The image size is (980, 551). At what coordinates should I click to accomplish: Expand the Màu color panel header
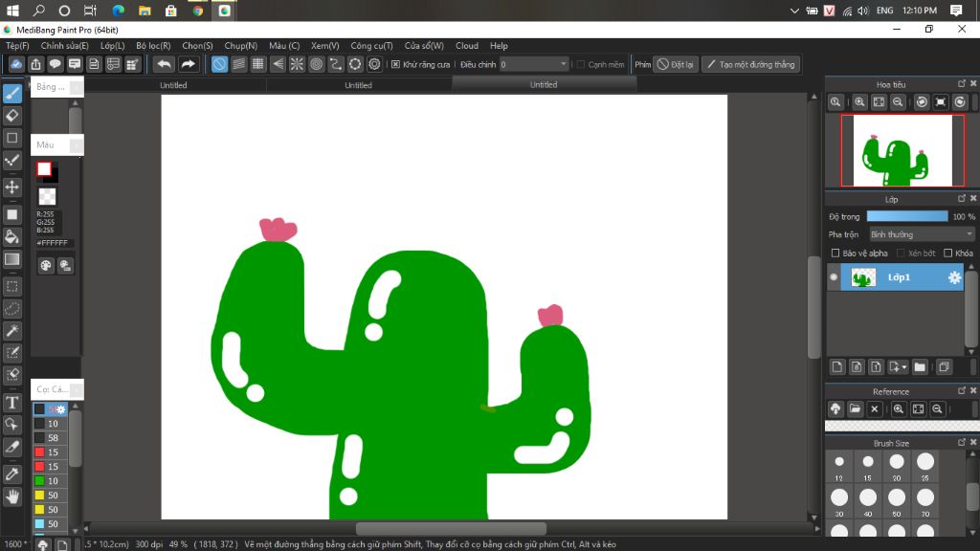56,145
